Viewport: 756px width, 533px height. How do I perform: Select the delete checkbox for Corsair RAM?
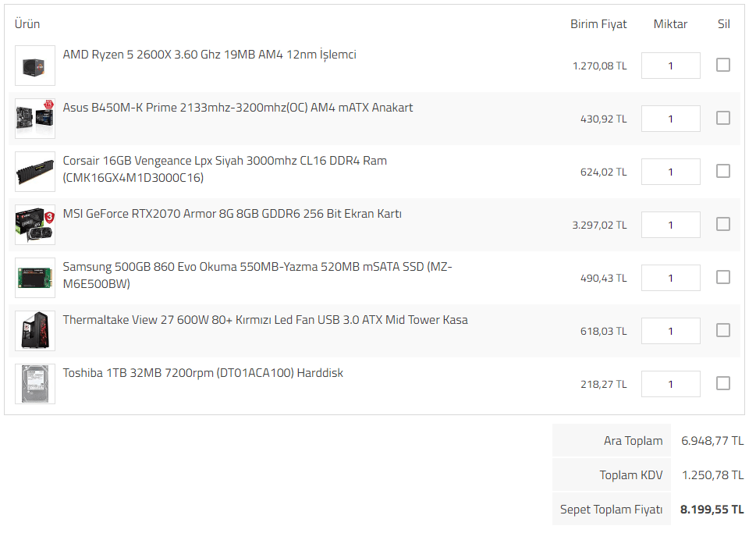723,171
